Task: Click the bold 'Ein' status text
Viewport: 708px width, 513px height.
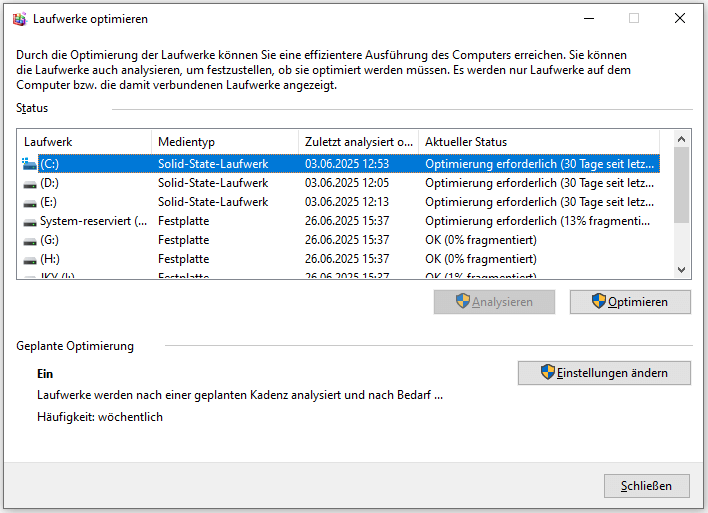Action: [x=45, y=374]
